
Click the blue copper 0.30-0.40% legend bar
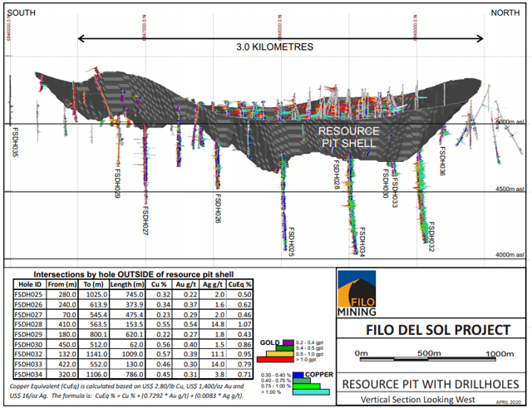(304, 376)
